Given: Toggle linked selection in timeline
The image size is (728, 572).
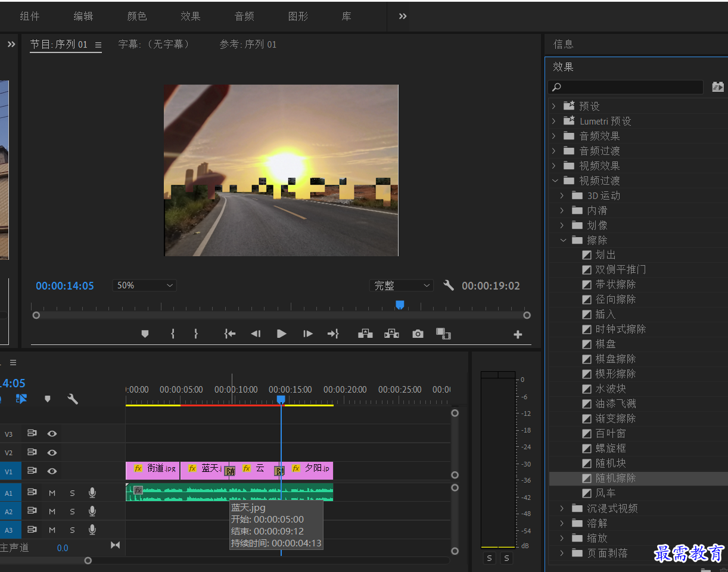Looking at the screenshot, I should [x=21, y=399].
